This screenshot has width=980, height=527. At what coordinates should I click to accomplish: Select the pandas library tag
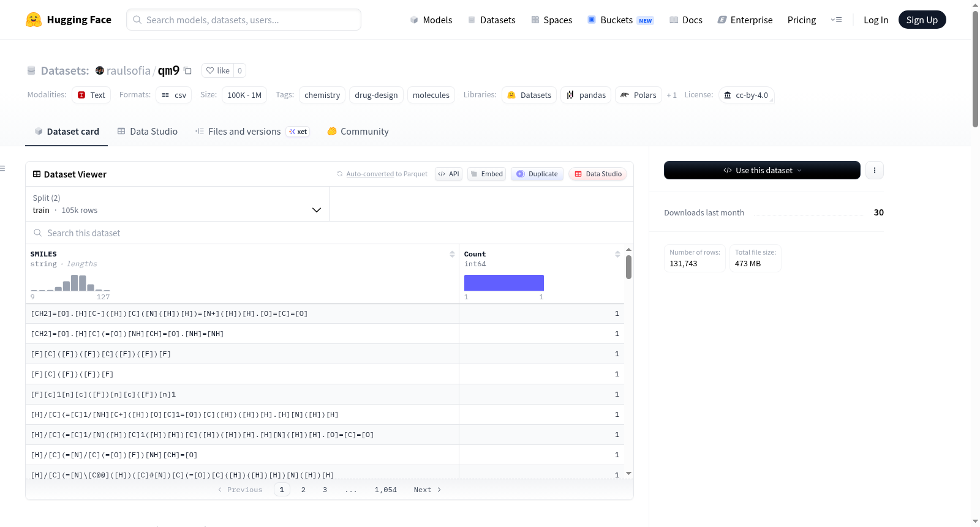[x=586, y=95]
